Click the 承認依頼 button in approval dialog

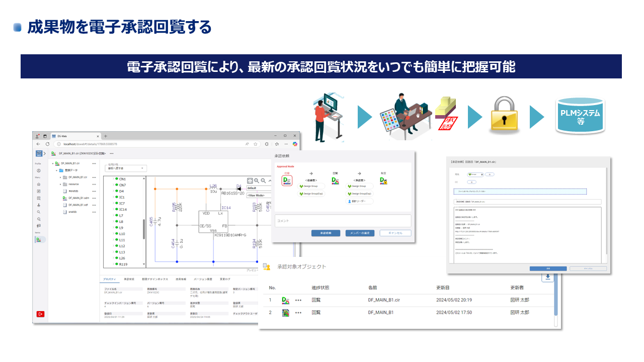[x=326, y=233]
